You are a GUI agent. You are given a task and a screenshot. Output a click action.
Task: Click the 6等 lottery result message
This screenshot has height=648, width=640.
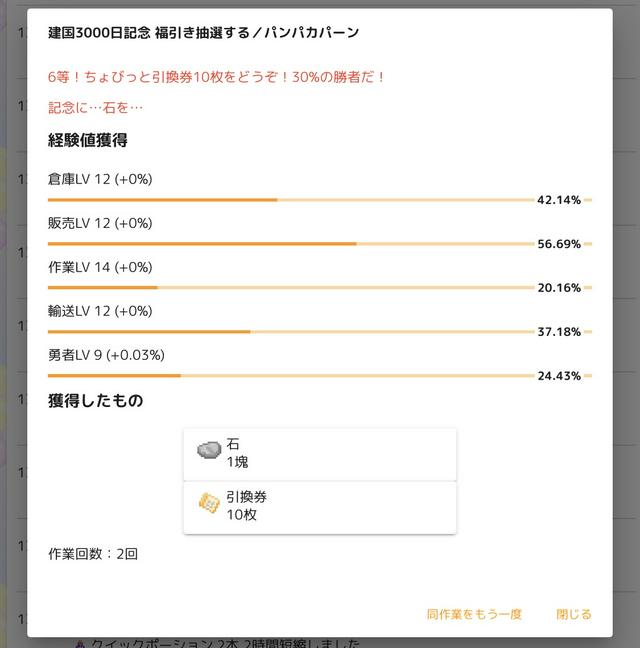(x=216, y=77)
